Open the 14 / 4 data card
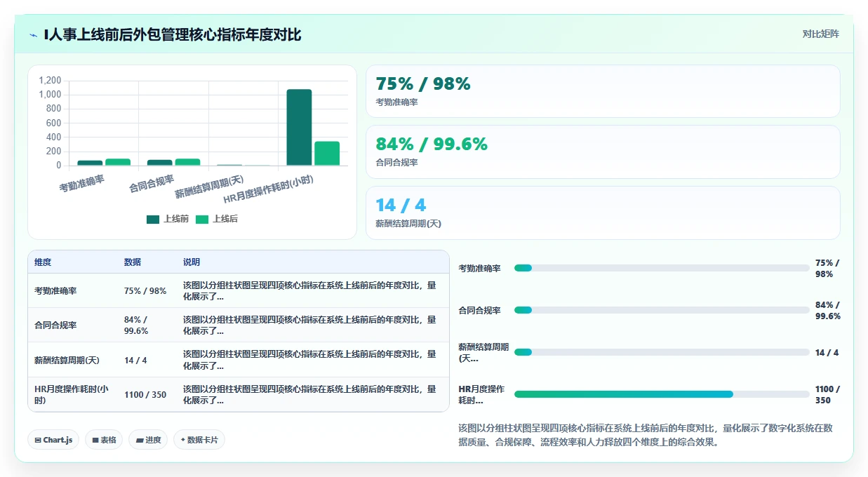The height and width of the screenshot is (477, 868). click(603, 213)
